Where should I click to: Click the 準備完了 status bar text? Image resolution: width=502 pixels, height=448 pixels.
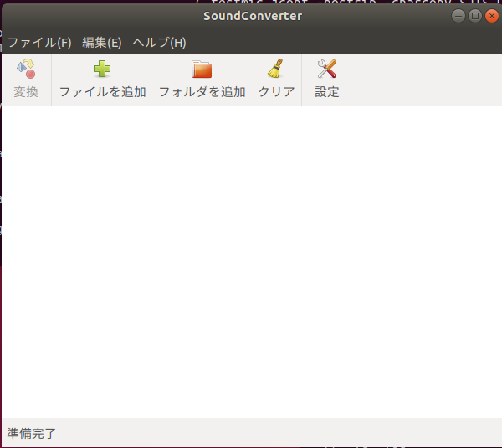[x=32, y=433]
